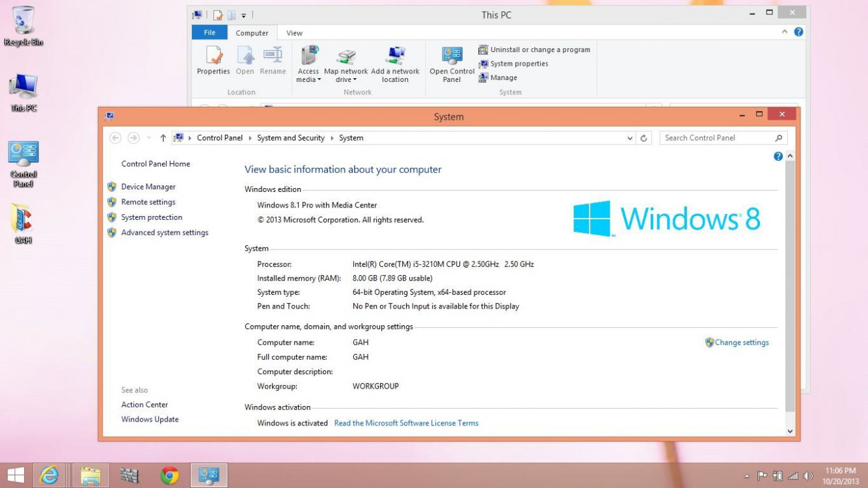Click System properties in the ribbon
The width and height of the screenshot is (868, 488).
coord(513,64)
